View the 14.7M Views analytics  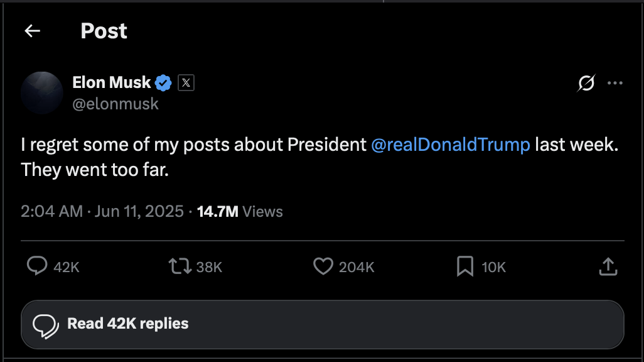240,211
